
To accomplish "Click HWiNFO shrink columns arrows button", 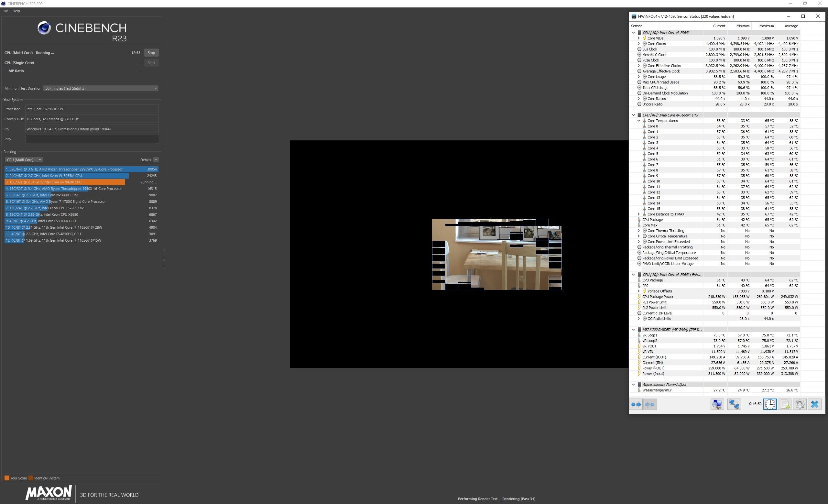I will tap(650, 404).
